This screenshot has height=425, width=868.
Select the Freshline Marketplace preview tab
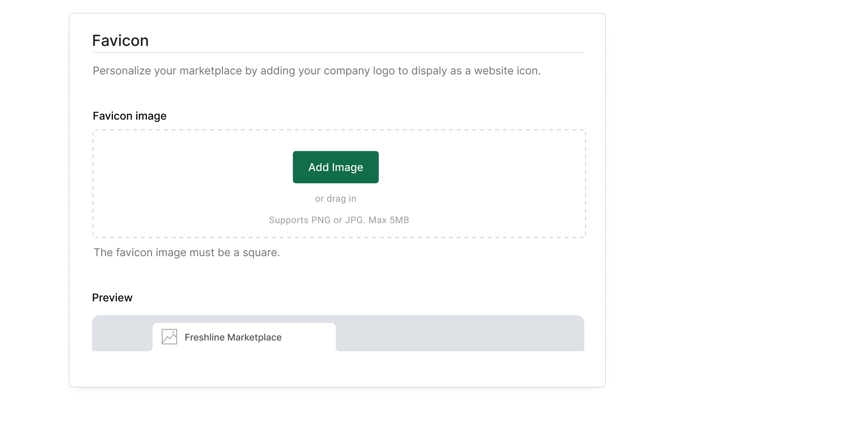coord(244,337)
